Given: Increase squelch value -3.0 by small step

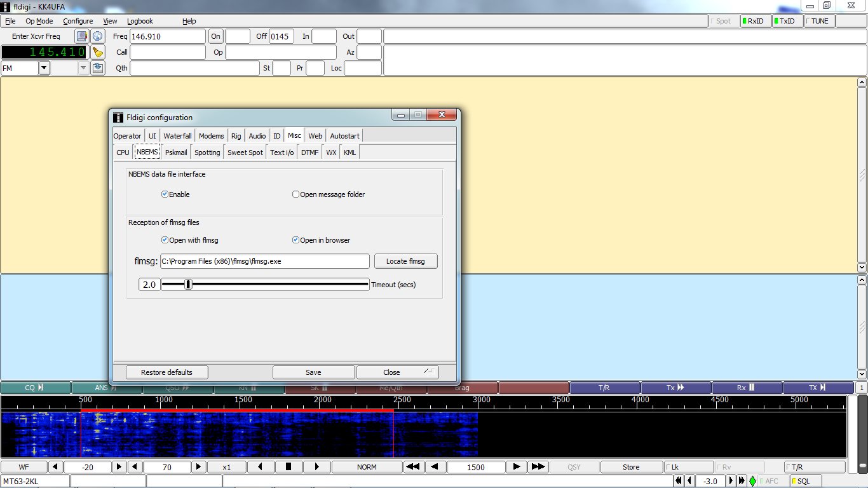Looking at the screenshot, I should click(731, 481).
